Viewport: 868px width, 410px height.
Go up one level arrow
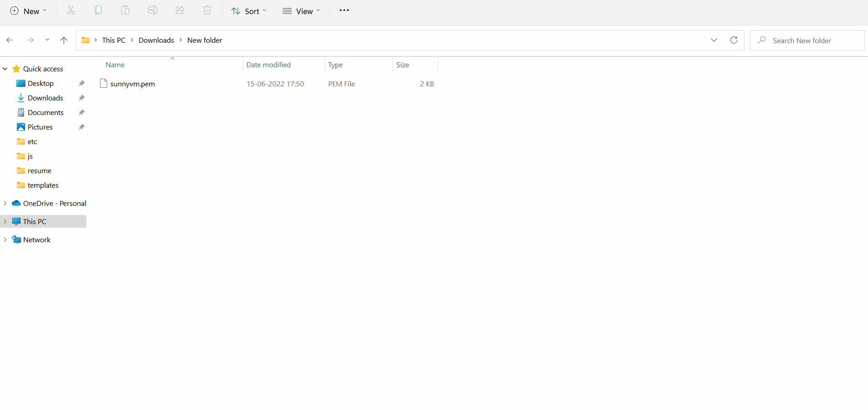(x=64, y=40)
